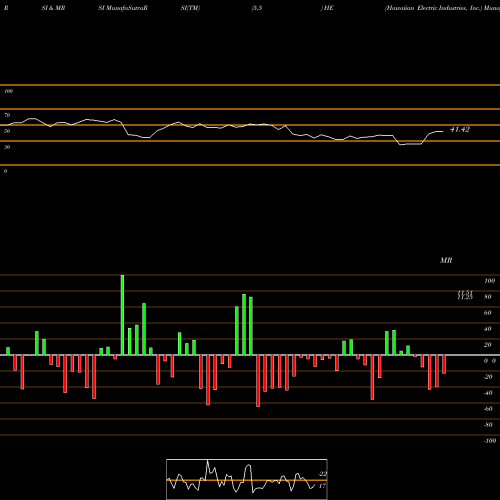Click the '80' label on MR axis
The image size is (500, 500).
[x=488, y=297]
